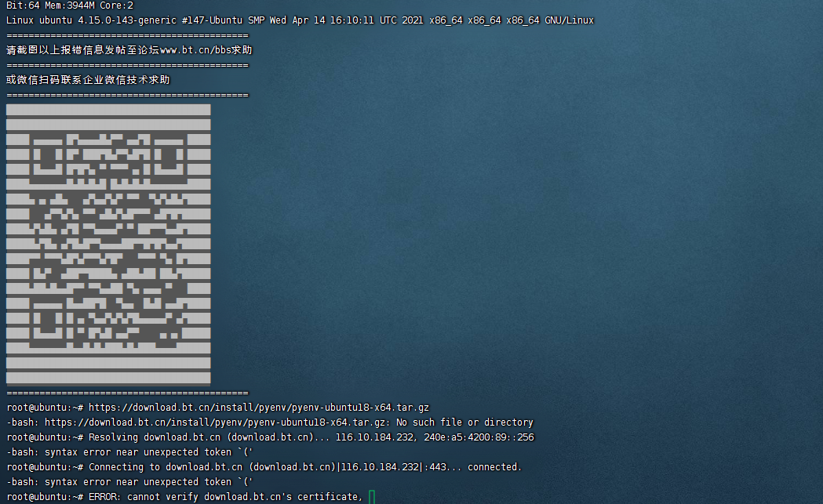Click the 'Bit:64 Mem:3944M Core:2' line
The height and width of the screenshot is (504, 823).
pos(70,5)
